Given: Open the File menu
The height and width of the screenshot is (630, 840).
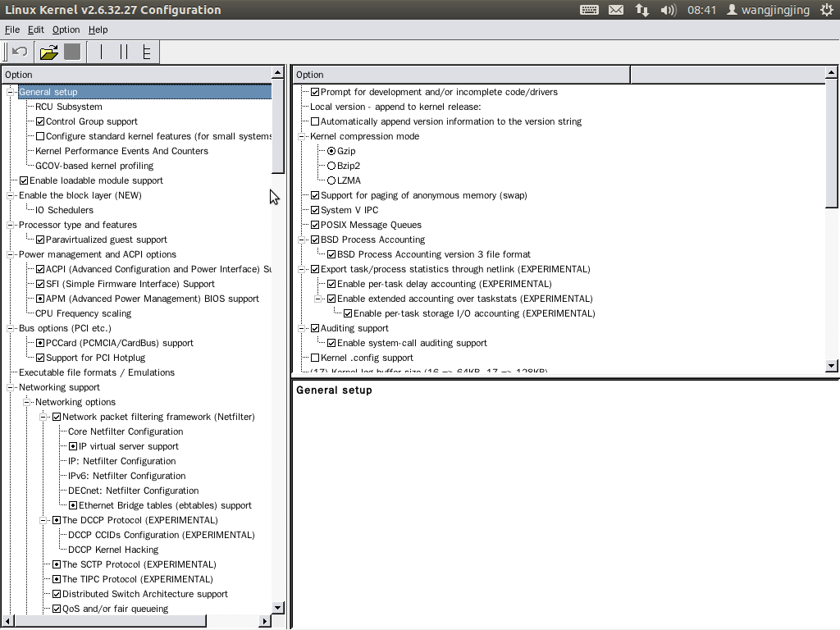Looking at the screenshot, I should (x=11, y=30).
